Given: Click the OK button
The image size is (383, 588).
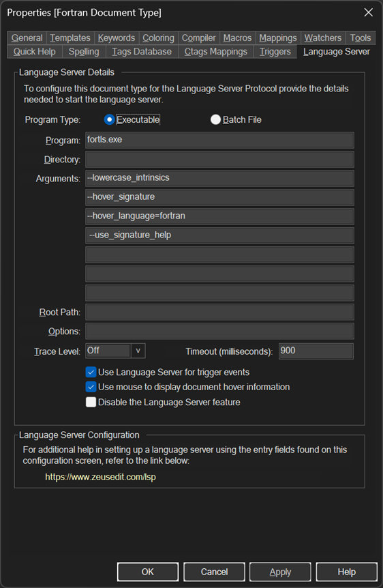Looking at the screenshot, I should 148,572.
